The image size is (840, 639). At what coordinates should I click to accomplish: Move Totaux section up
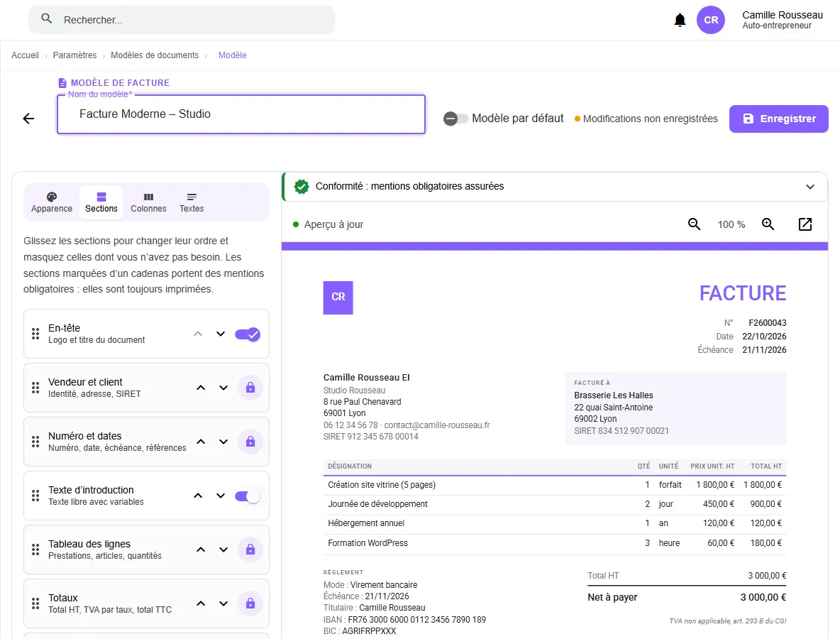tap(201, 603)
